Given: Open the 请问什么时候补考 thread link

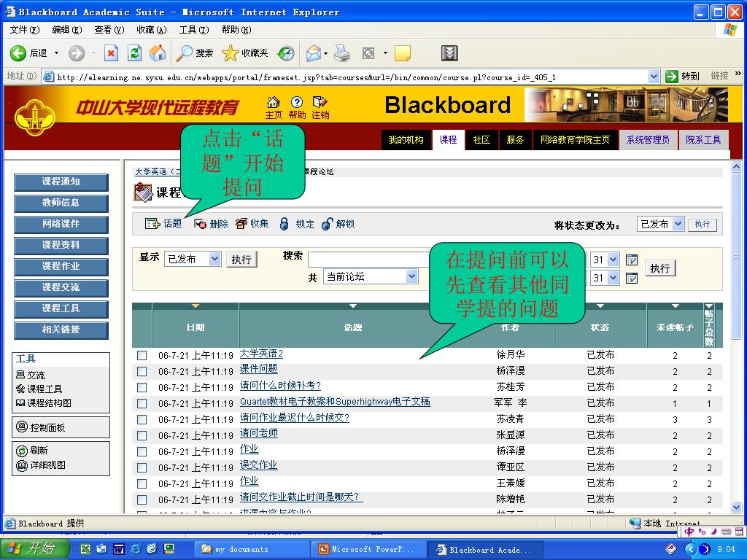Looking at the screenshot, I should pos(280,386).
